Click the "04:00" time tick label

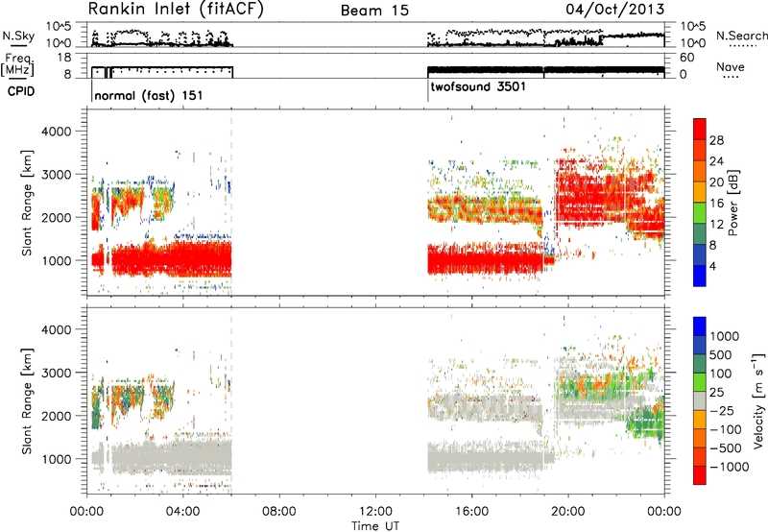tap(183, 512)
